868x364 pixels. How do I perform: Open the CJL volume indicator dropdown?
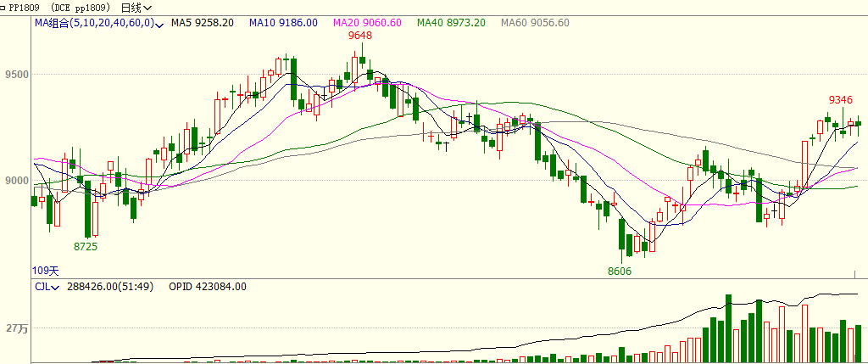pyautogui.click(x=55, y=287)
